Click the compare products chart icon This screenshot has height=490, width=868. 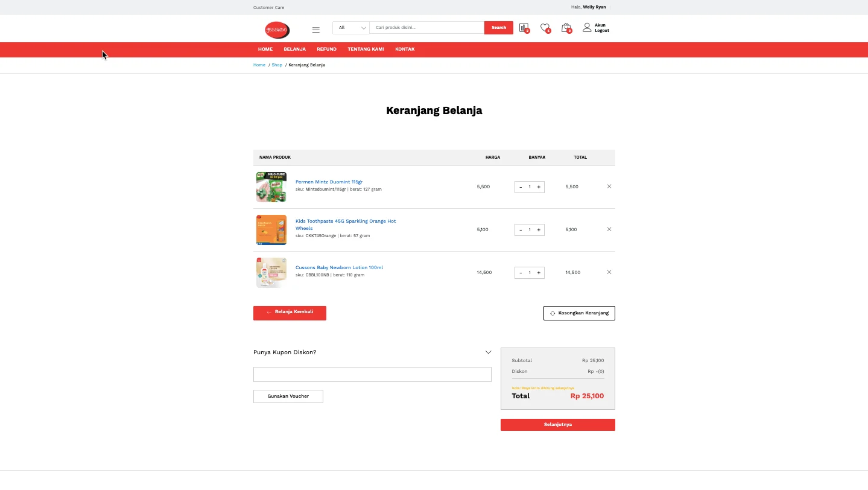[x=523, y=28]
